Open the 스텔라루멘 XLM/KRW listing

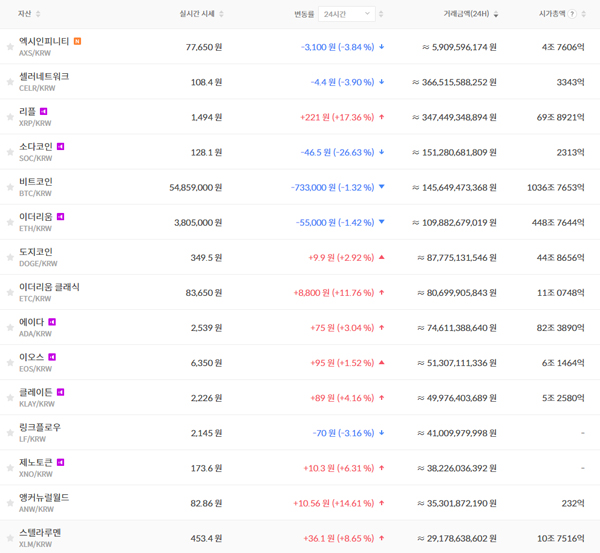point(40,532)
